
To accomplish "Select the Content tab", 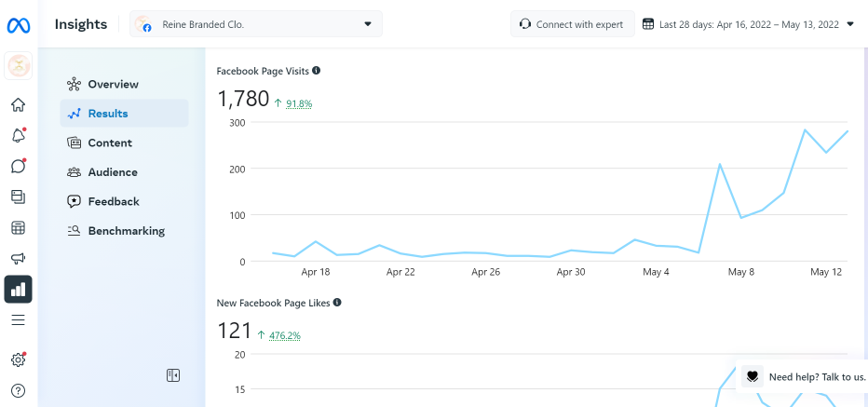I will point(110,143).
